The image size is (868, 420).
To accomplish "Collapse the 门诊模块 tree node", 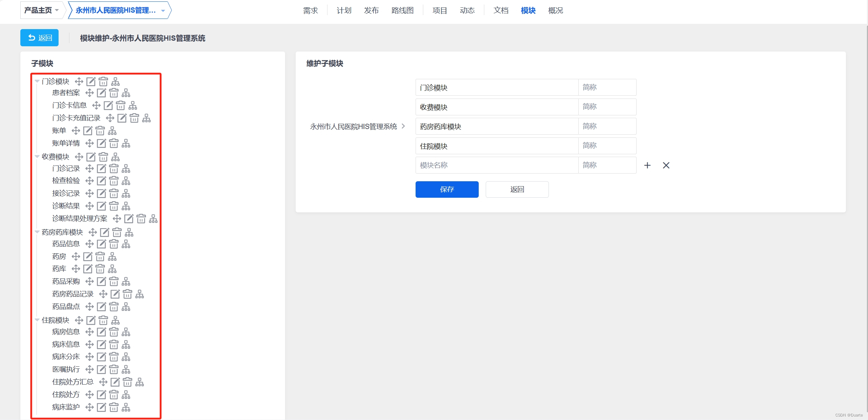I will [37, 81].
